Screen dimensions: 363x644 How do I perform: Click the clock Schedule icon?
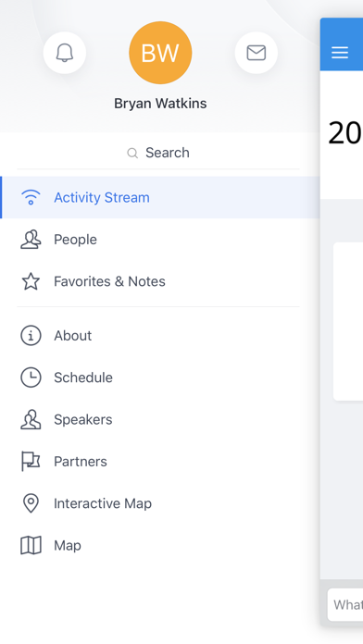pos(31,378)
